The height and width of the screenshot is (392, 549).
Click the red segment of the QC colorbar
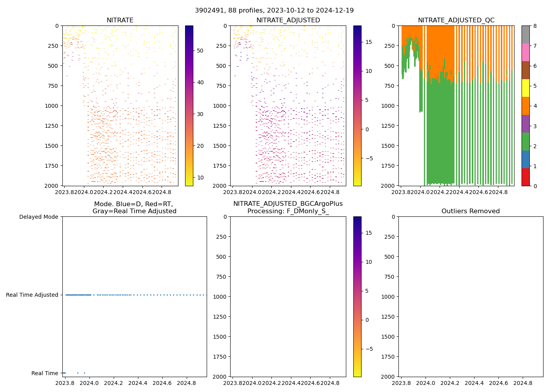[525, 177]
